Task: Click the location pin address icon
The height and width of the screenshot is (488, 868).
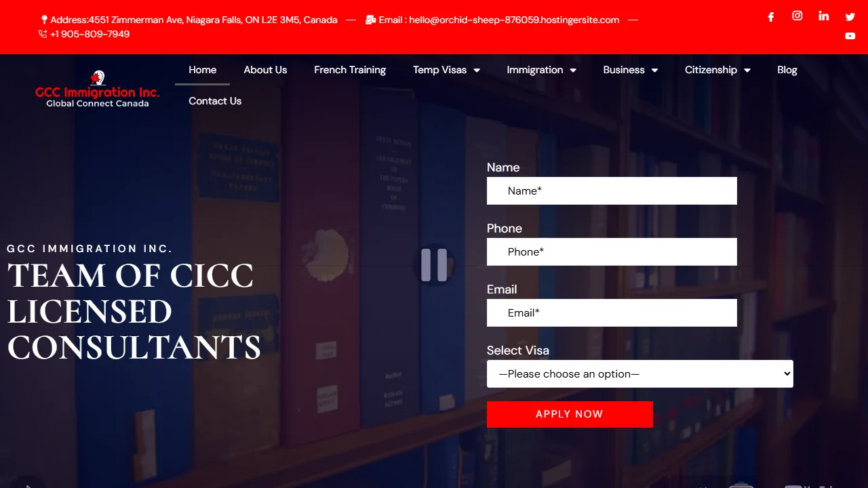Action: 45,20
